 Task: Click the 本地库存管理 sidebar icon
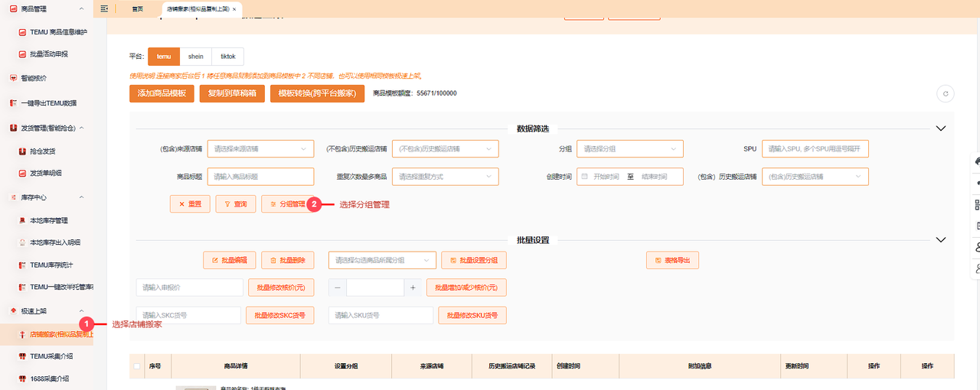[23, 221]
